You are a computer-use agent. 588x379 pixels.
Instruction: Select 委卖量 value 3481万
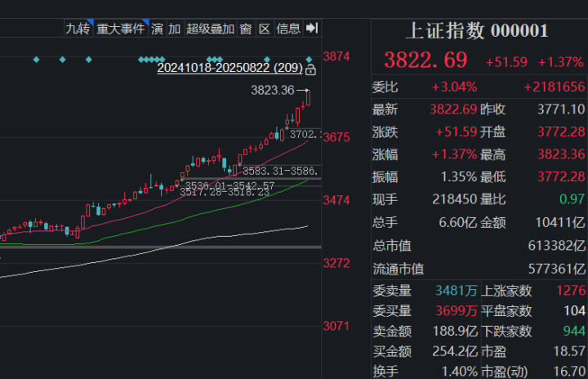[457, 291]
